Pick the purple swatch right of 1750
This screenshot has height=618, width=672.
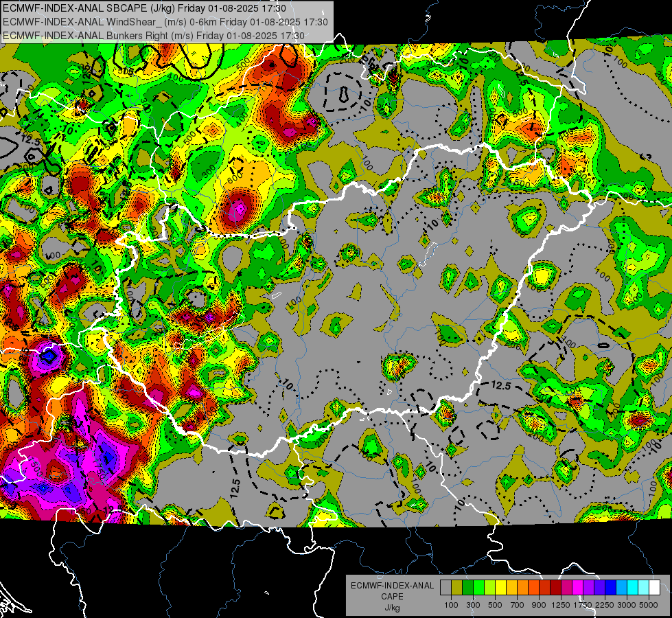(589, 587)
